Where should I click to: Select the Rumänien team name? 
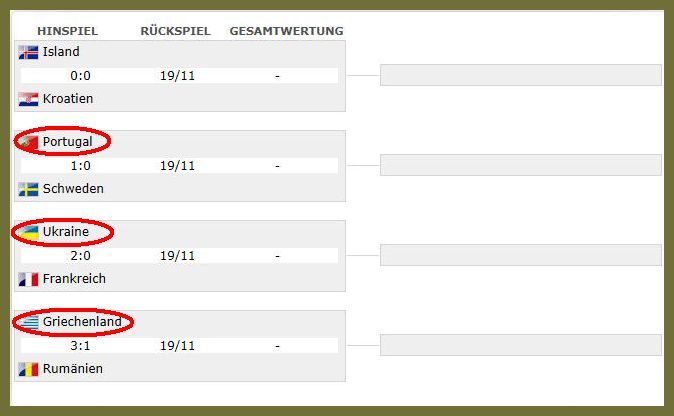point(73,368)
